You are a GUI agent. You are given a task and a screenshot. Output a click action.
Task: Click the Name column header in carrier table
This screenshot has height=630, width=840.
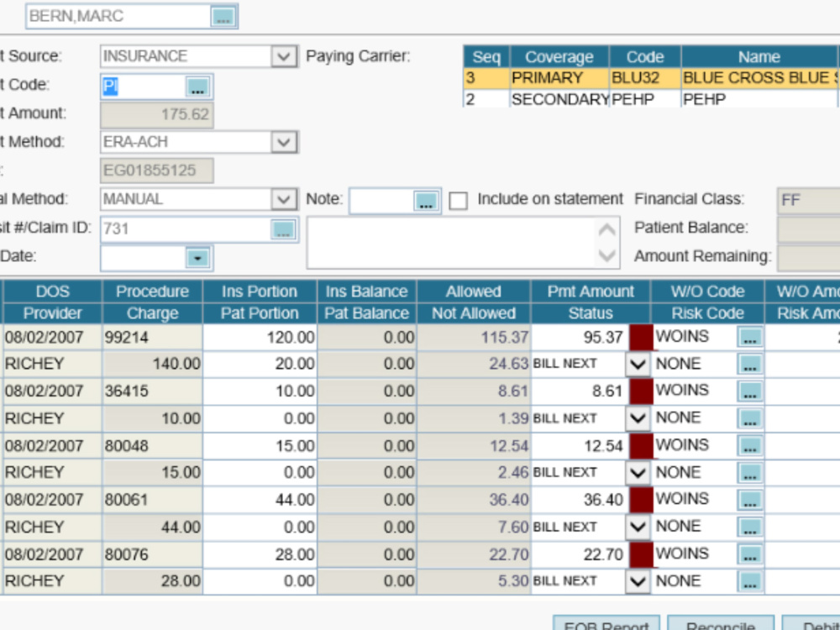click(x=759, y=57)
